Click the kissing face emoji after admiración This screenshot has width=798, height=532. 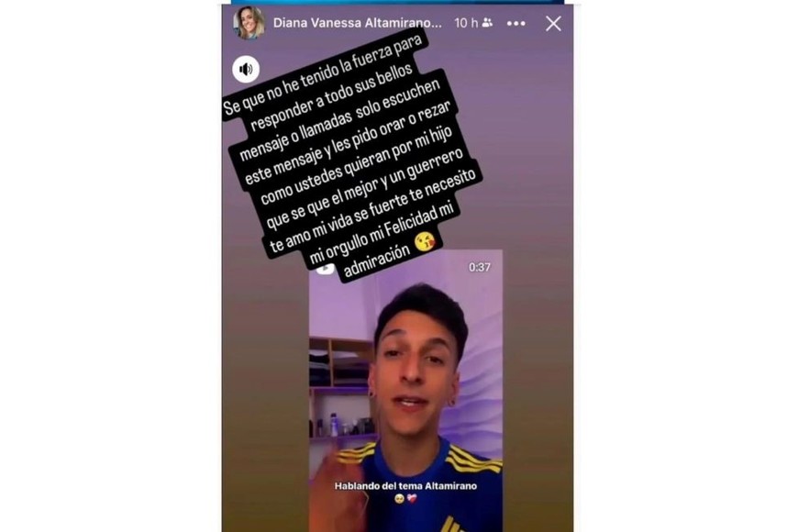425,242
